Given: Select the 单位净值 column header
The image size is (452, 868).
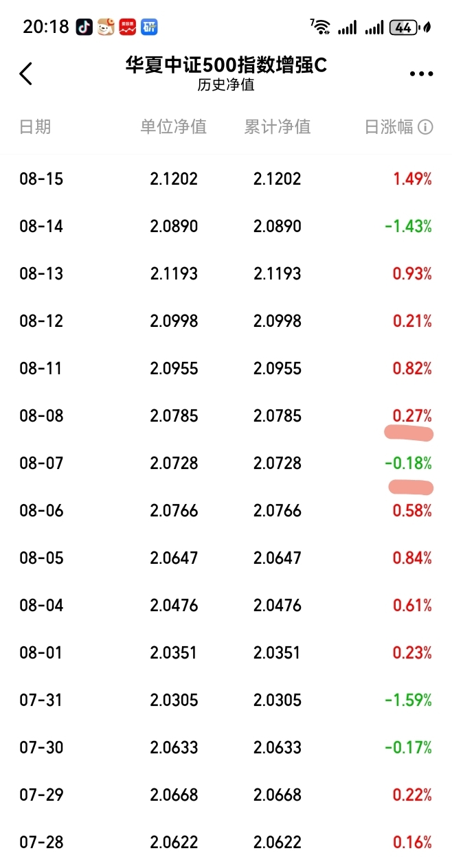Looking at the screenshot, I should point(174,127).
